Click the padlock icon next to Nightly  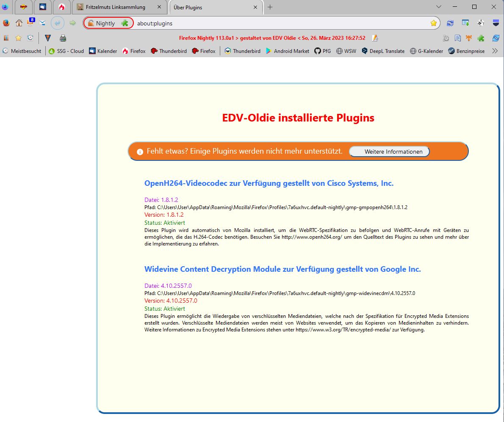coord(91,23)
